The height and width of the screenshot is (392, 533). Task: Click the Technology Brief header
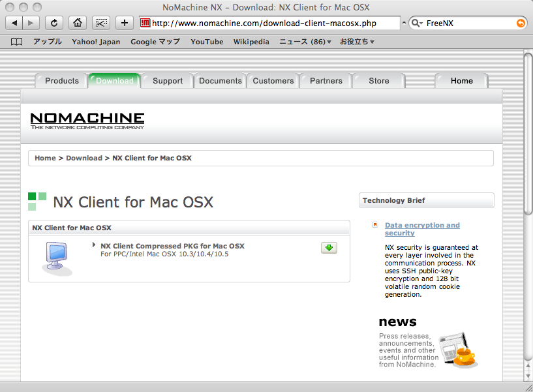click(427, 200)
